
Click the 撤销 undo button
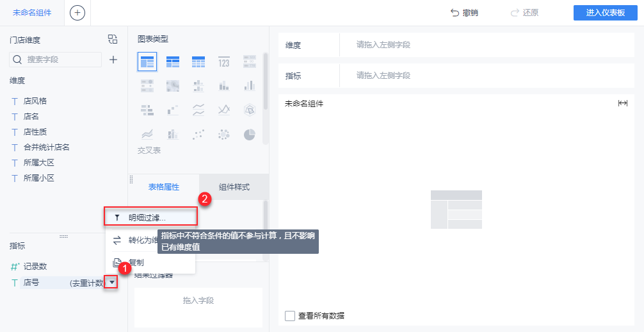(x=464, y=13)
